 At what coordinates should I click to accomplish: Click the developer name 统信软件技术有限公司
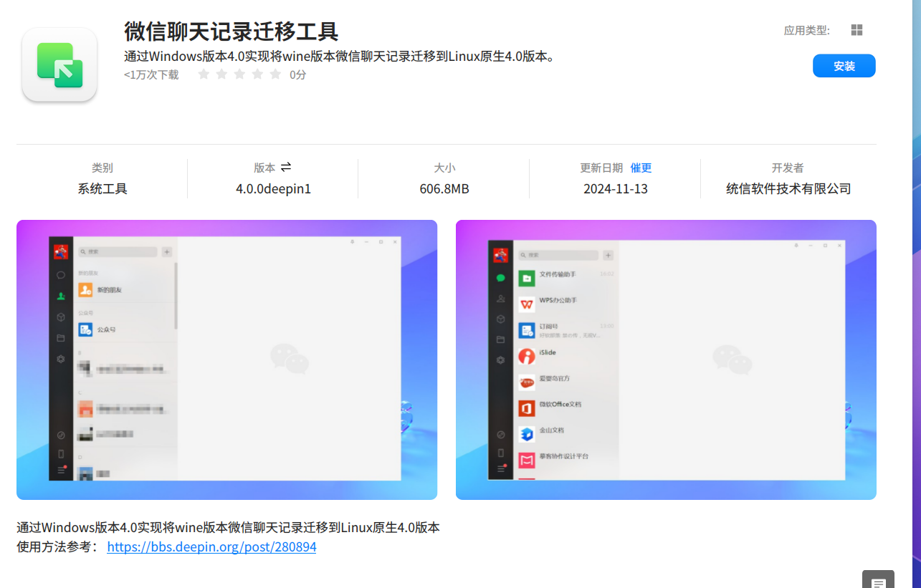[x=788, y=189]
